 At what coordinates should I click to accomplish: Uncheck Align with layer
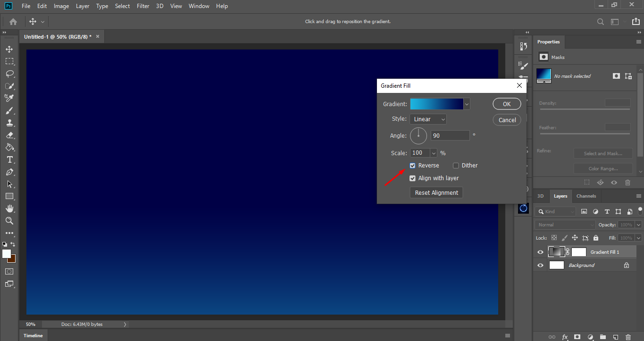pos(412,178)
